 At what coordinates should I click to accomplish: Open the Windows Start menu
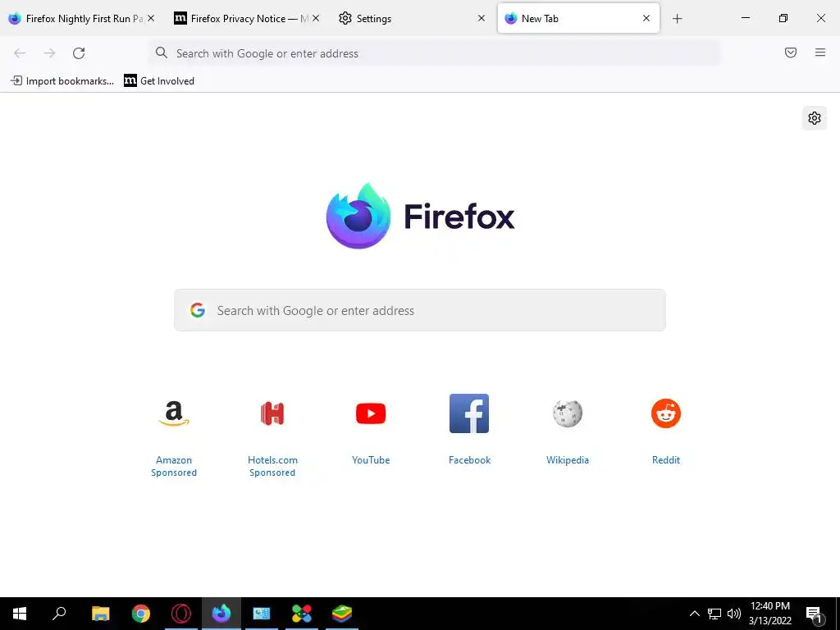pos(20,614)
